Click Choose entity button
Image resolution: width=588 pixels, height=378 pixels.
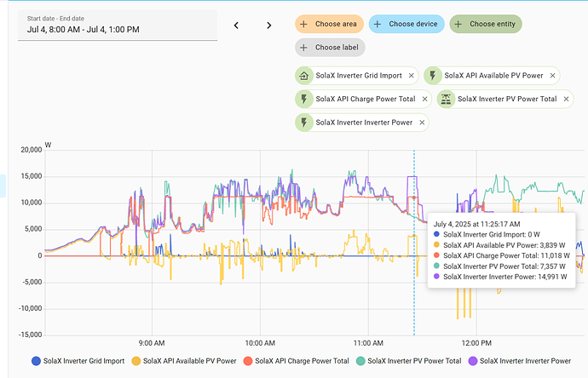click(x=486, y=24)
